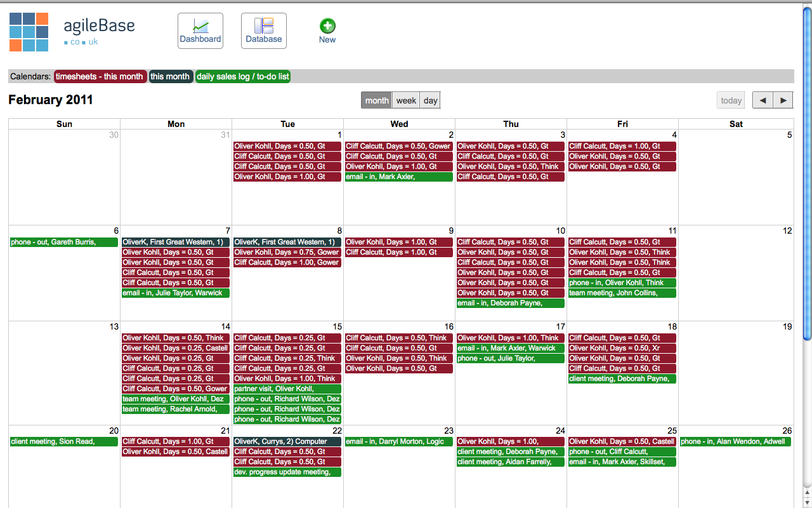The image size is (812, 508).
Task: Open 'OliverK, Currys, 2) Computer' event
Action: click(x=287, y=441)
